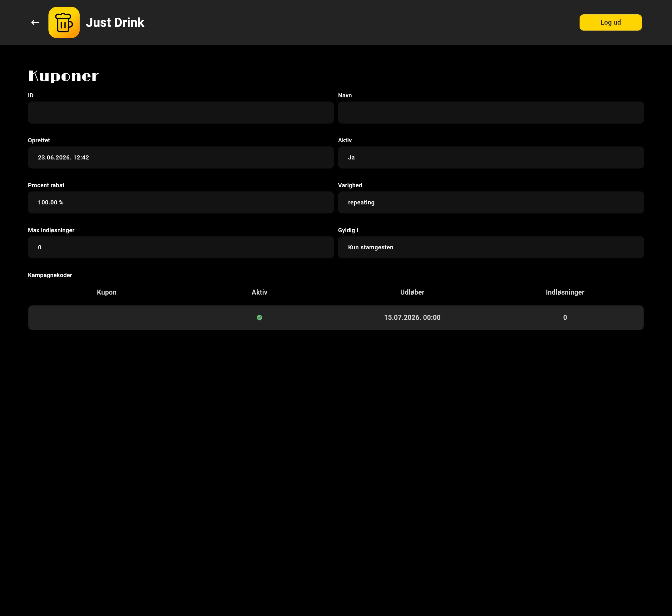672x616 pixels.
Task: Click the Kampagnekoder label
Action: coord(50,275)
